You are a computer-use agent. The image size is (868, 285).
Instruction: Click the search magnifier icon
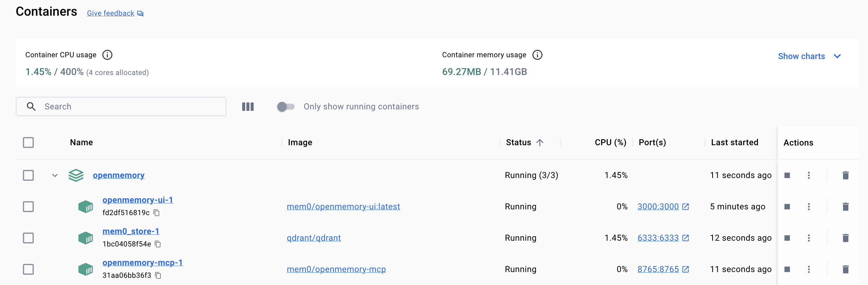31,107
